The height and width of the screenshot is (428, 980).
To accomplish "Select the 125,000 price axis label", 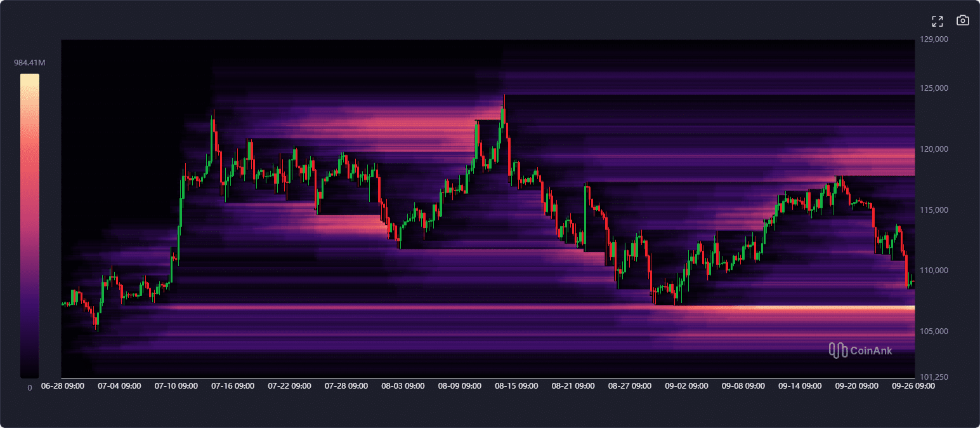I will point(934,88).
